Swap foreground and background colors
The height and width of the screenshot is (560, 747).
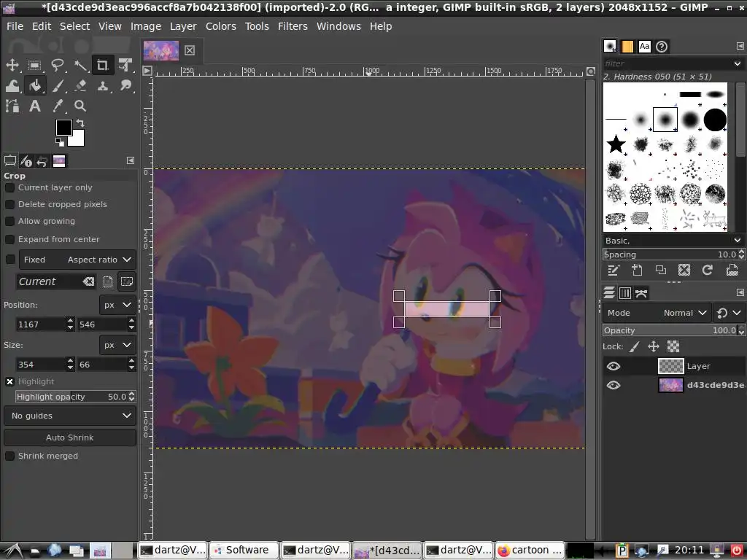80,122
